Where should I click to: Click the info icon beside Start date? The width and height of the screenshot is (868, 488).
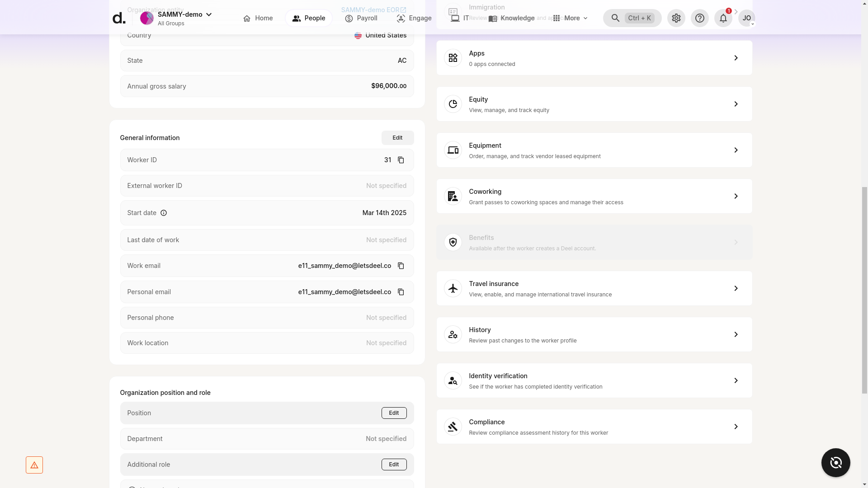tap(164, 212)
